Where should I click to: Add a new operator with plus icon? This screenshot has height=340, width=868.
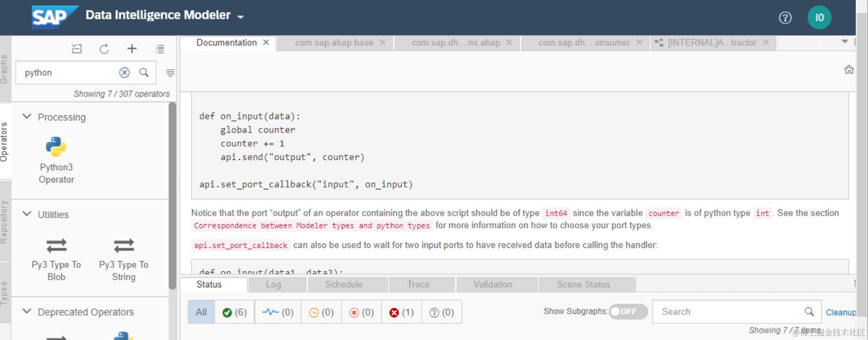[132, 49]
